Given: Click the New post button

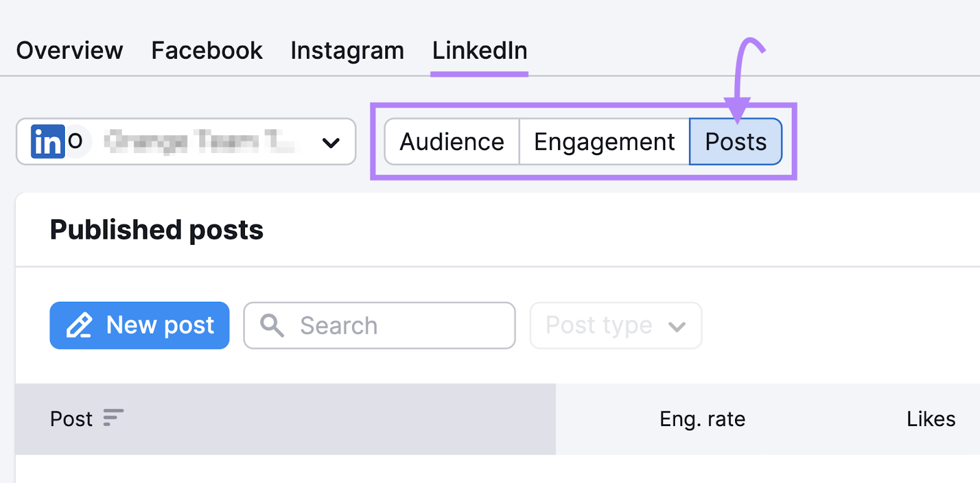Looking at the screenshot, I should pos(139,325).
